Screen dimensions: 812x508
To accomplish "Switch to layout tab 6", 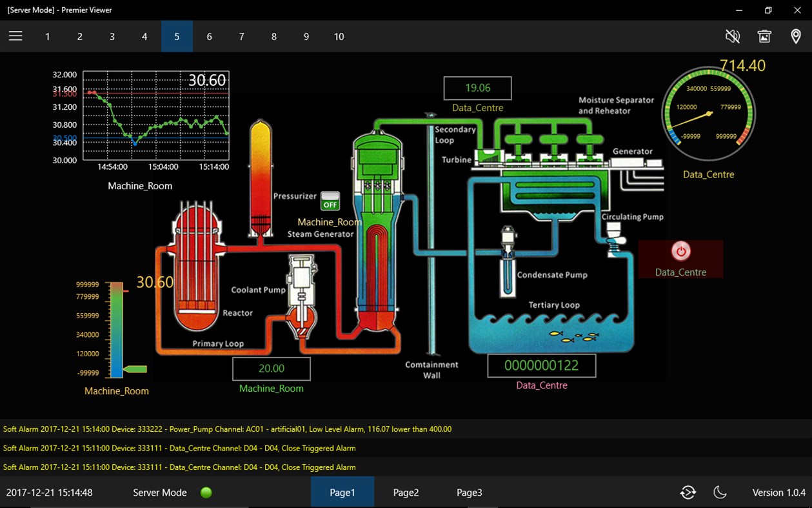I will (209, 36).
